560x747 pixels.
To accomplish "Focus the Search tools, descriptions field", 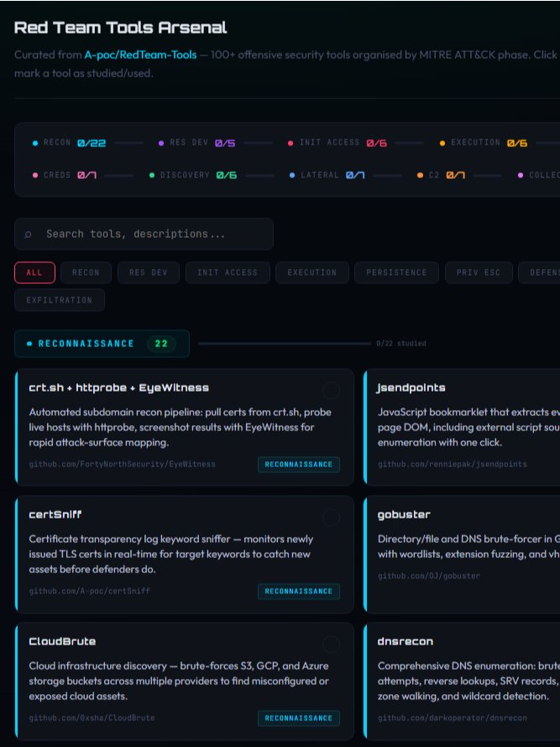I will pos(144,234).
